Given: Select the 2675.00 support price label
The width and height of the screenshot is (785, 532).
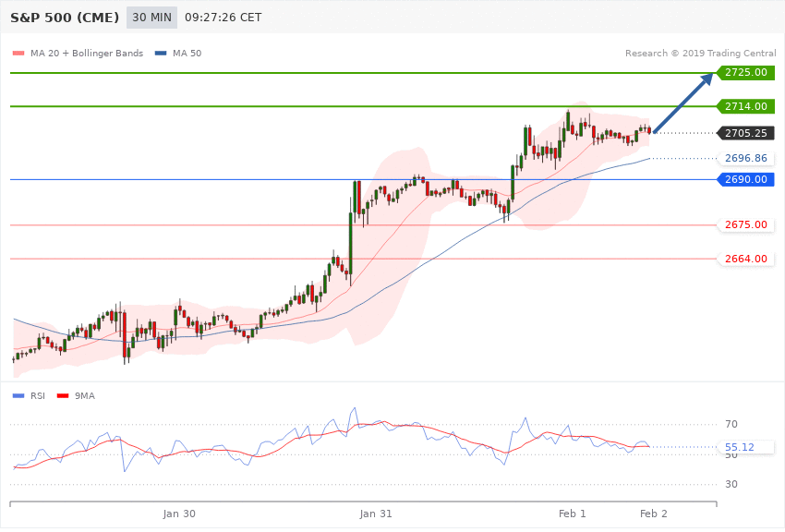Looking at the screenshot, I should [x=746, y=224].
